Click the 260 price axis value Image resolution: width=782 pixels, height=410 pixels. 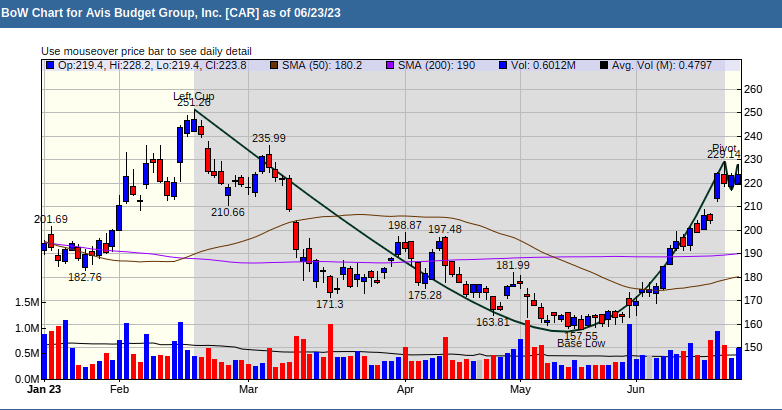753,89
